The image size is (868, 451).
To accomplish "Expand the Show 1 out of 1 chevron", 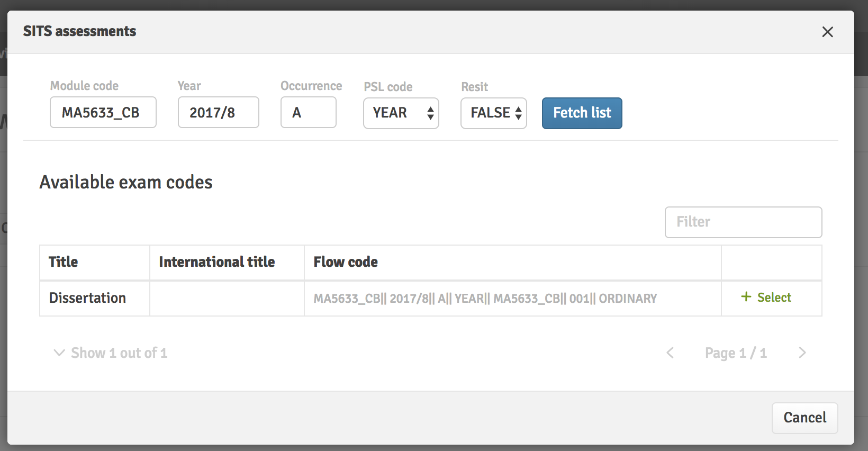I will coord(59,353).
